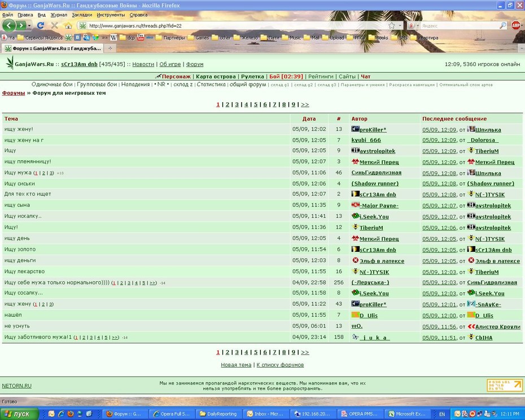The height and width of the screenshot is (420, 525).
Task: Click the stop loading X icon
Action: click(54, 25)
